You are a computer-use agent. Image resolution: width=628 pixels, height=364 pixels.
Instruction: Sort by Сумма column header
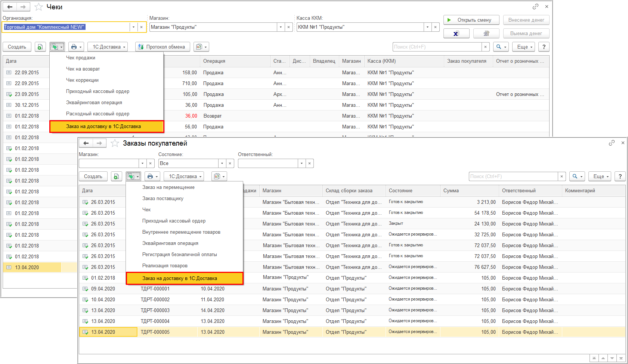[470, 190]
